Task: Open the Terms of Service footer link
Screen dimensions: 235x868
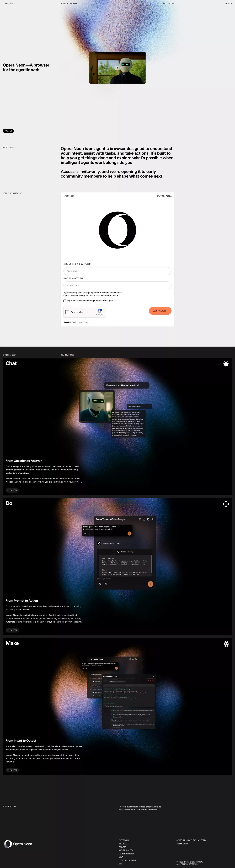Action: 127,860
